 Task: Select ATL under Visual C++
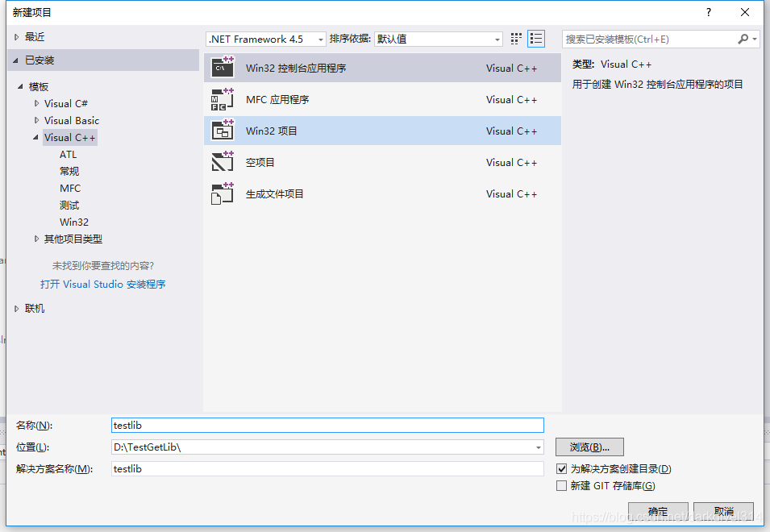pos(69,155)
